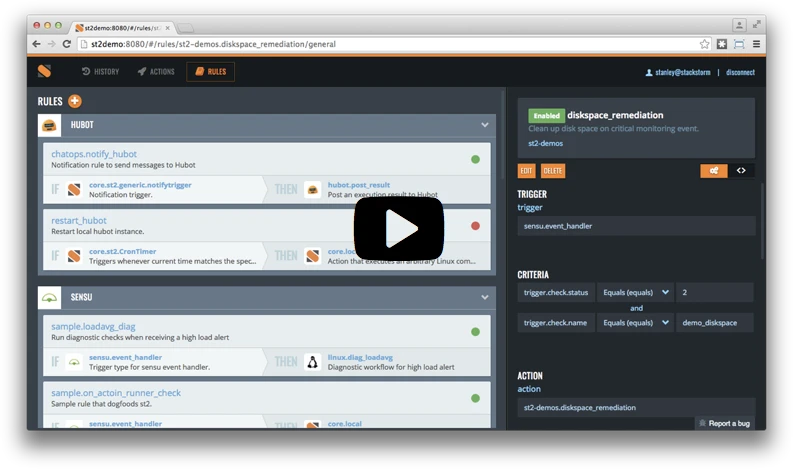Click green status dot of sample.loadavg_diag
Image resolution: width=793 pixels, height=469 pixels.
tap(475, 332)
